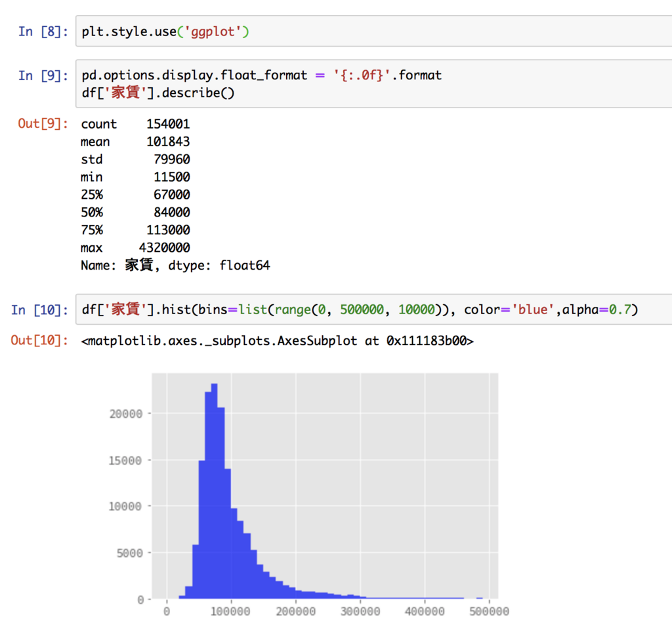Click the 400000 x-axis tick label

click(425, 611)
